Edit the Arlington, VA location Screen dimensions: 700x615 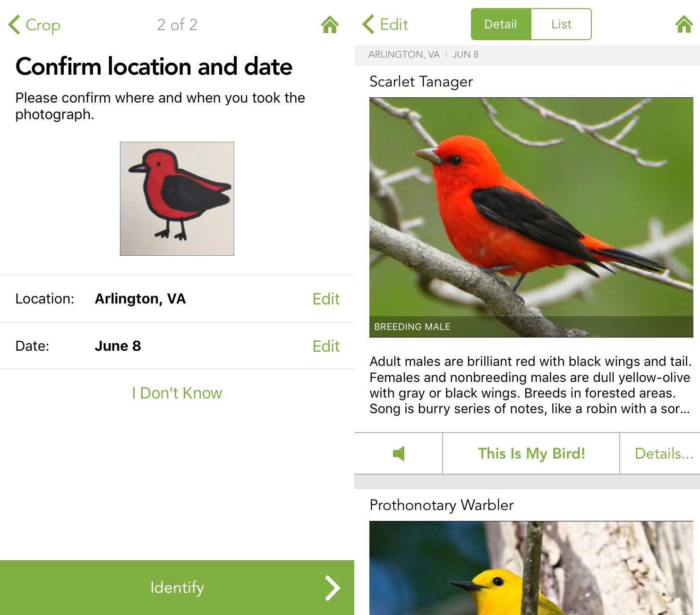(x=326, y=299)
